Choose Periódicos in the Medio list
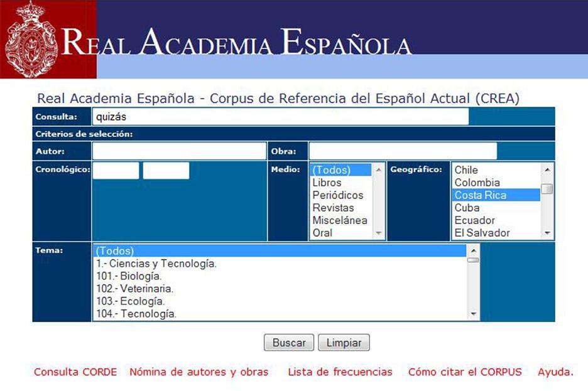This screenshot has width=588, height=391. [x=341, y=195]
